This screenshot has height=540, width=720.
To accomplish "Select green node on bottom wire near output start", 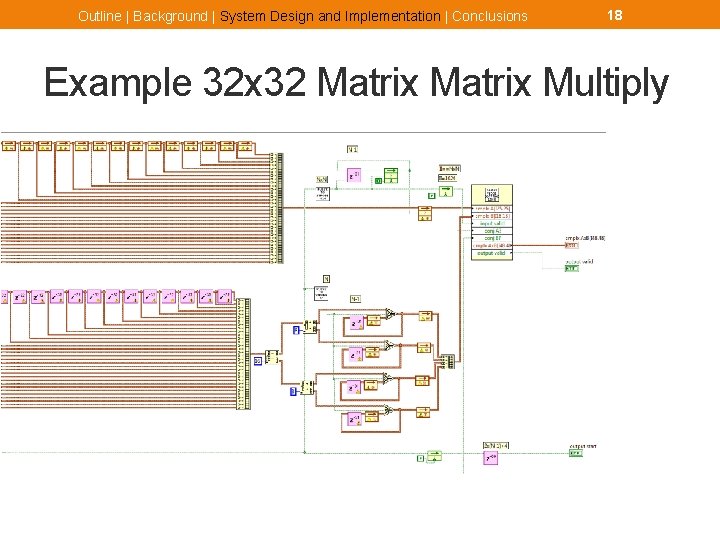I will (x=434, y=457).
